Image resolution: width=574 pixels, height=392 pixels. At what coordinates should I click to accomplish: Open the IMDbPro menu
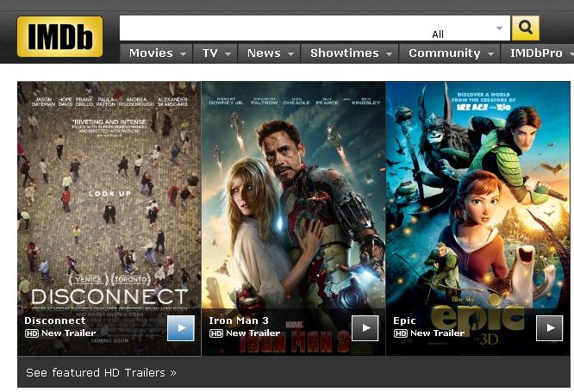(538, 53)
